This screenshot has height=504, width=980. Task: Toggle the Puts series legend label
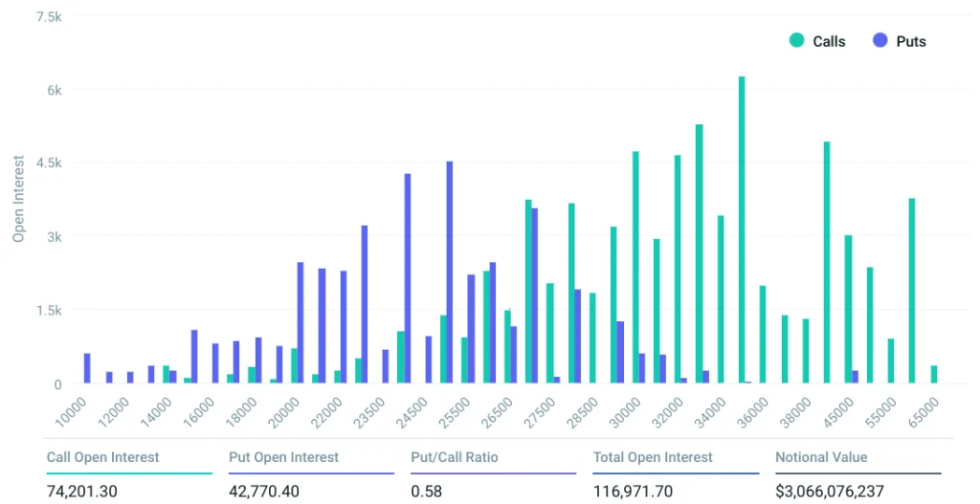pos(911,41)
